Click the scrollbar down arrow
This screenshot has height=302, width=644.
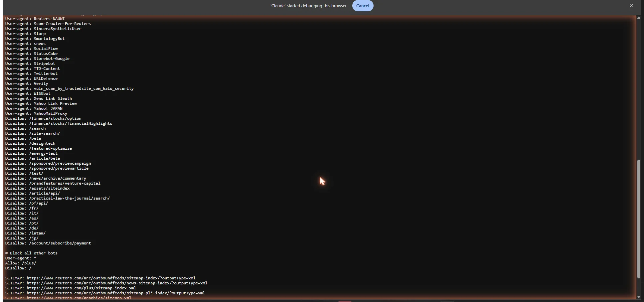(639, 297)
